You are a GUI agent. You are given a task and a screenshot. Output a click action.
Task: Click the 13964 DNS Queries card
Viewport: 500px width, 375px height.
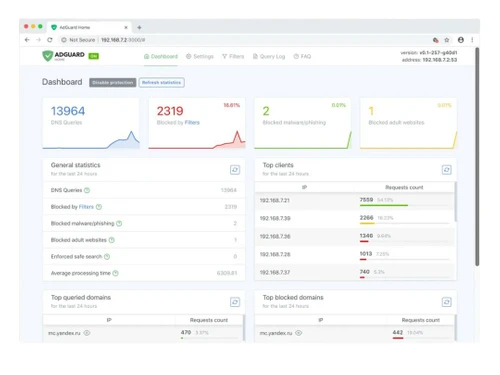[x=91, y=123]
